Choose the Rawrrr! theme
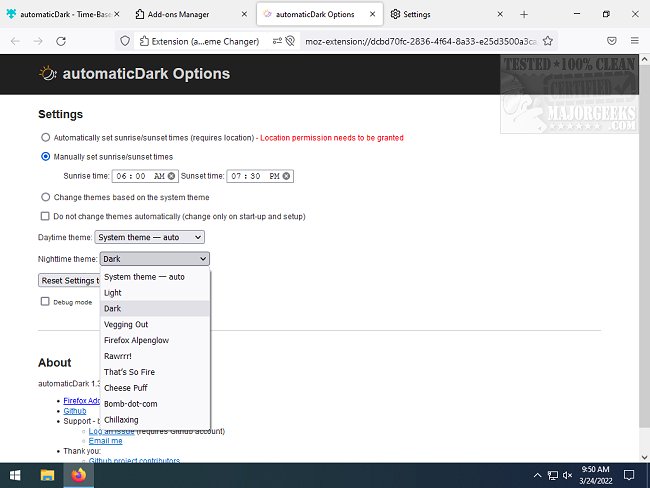The width and height of the screenshot is (650, 488). point(155,356)
